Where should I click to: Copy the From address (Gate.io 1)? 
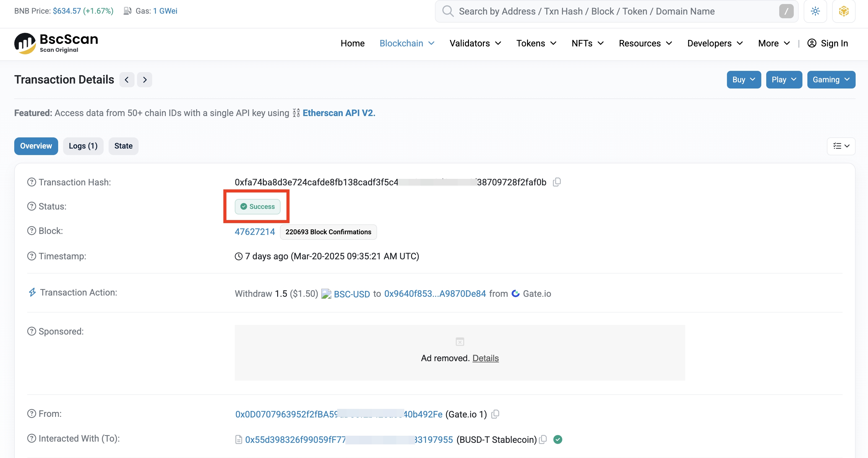click(495, 414)
